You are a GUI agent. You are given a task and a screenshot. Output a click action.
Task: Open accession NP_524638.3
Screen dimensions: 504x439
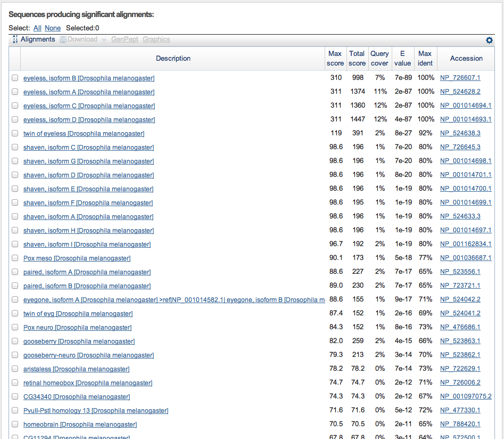[460, 133]
